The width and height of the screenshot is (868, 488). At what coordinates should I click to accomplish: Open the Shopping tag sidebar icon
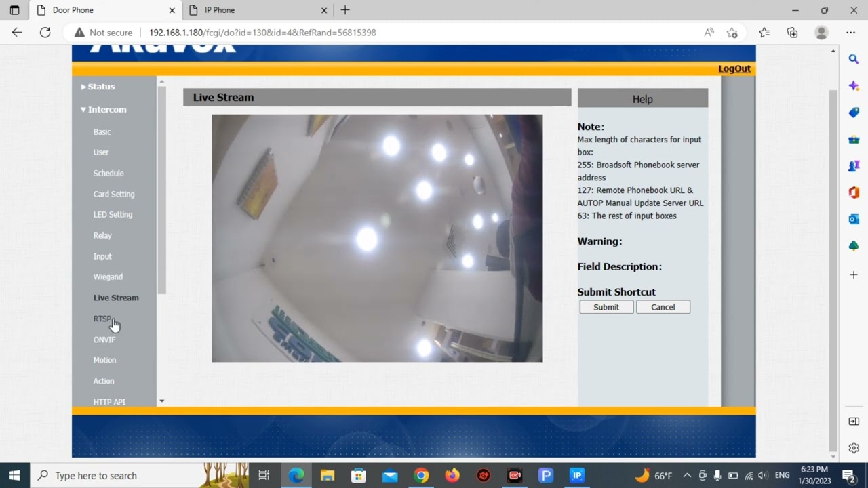pyautogui.click(x=854, y=113)
